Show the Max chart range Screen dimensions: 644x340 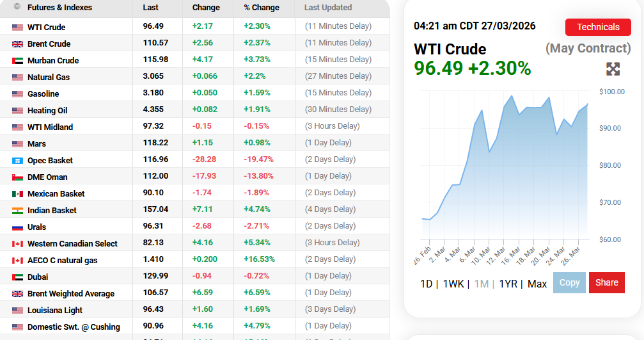click(537, 284)
